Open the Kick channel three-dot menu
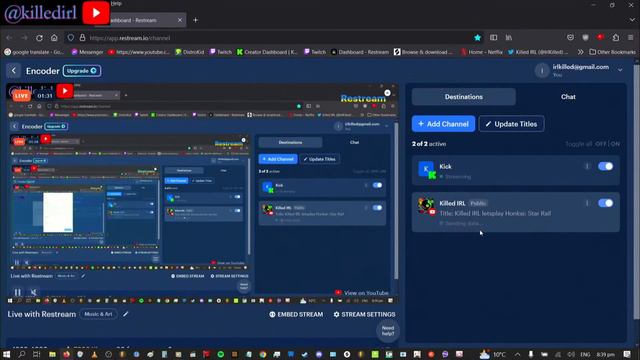 [587, 166]
